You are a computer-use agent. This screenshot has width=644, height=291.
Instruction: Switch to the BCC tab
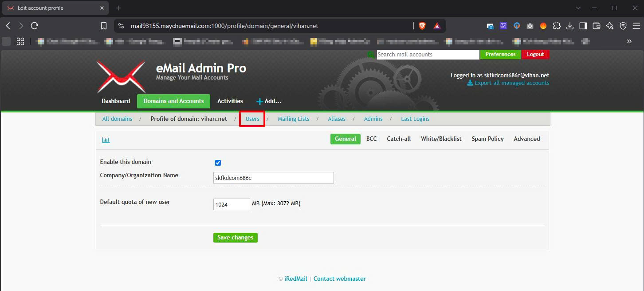click(x=372, y=139)
